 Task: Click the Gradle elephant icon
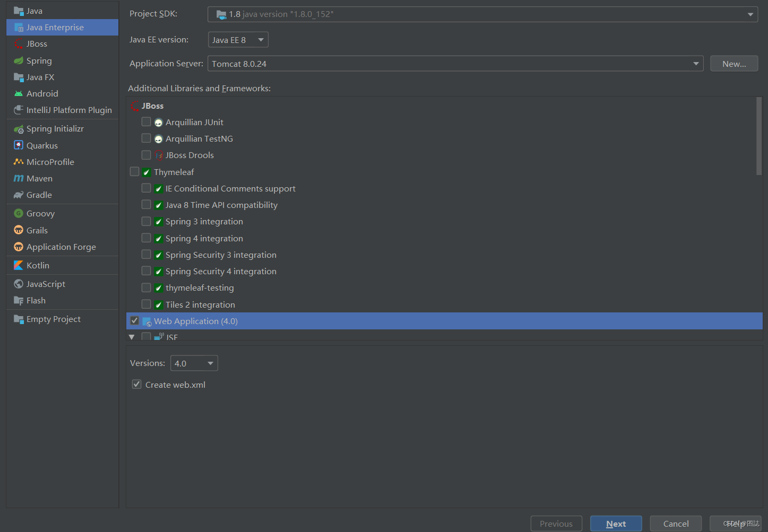pyautogui.click(x=19, y=195)
